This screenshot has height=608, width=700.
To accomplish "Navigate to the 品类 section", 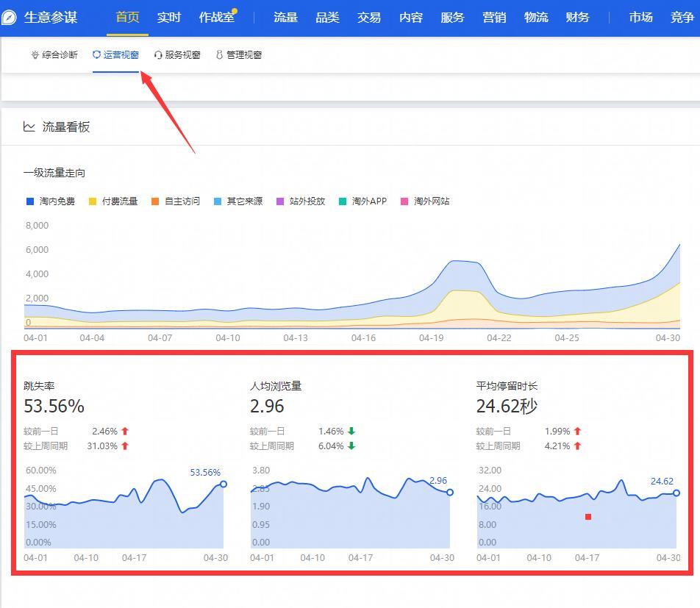I will pos(327,18).
